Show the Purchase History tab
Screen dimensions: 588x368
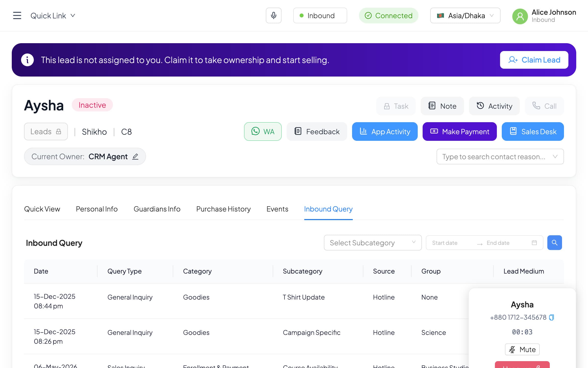pos(223,209)
